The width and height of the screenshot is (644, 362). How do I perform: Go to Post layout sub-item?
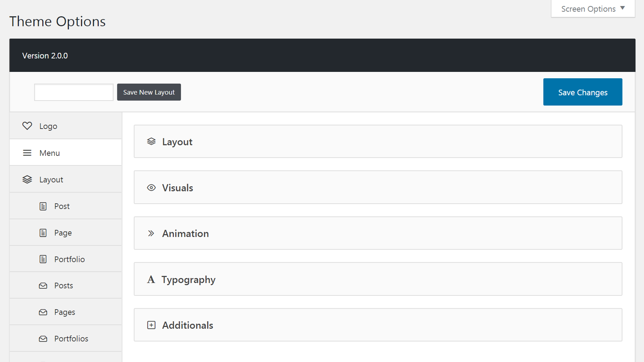[x=66, y=206]
